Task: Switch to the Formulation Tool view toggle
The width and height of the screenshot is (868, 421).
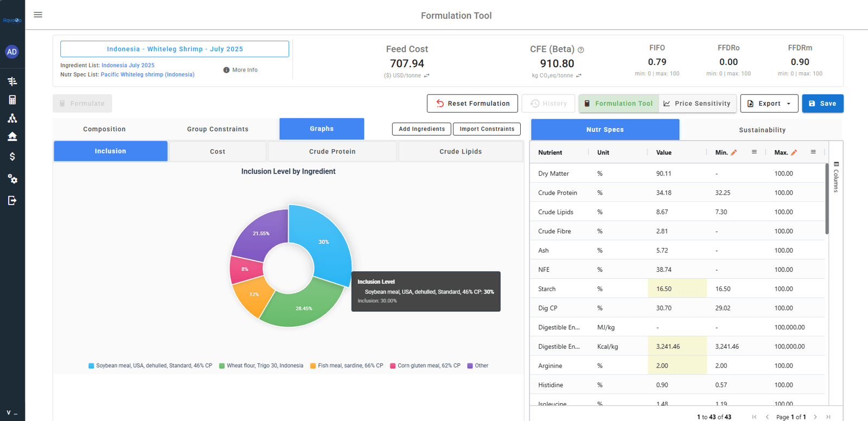Action: [619, 104]
